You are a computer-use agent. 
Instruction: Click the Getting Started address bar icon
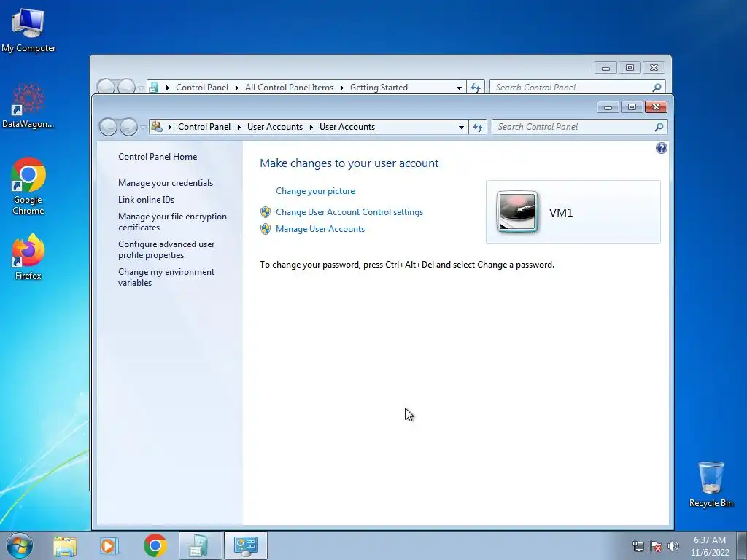[x=153, y=87]
